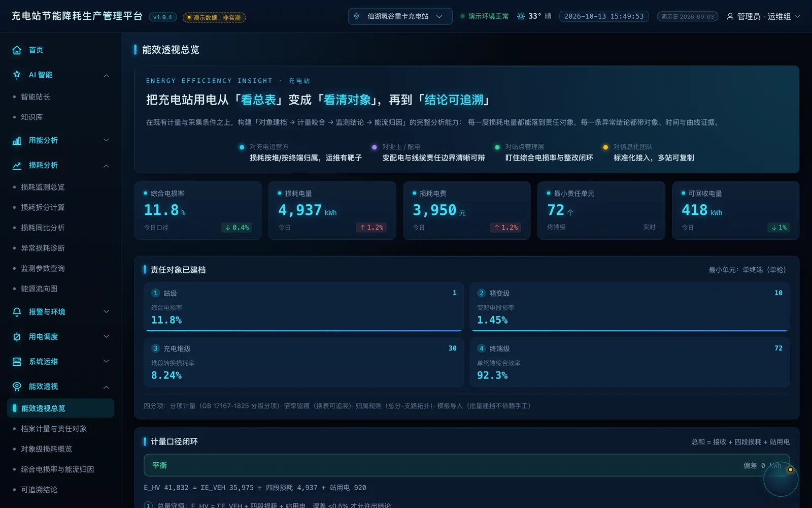Viewport: 812px width, 508px height.
Task: Click the 损耗电量 4,937 kWh card
Action: coord(332,210)
